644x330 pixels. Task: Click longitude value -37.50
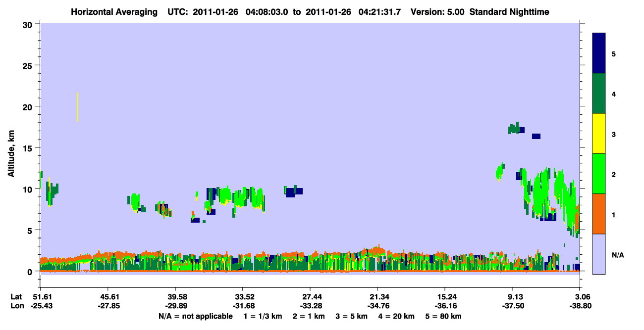(513, 306)
